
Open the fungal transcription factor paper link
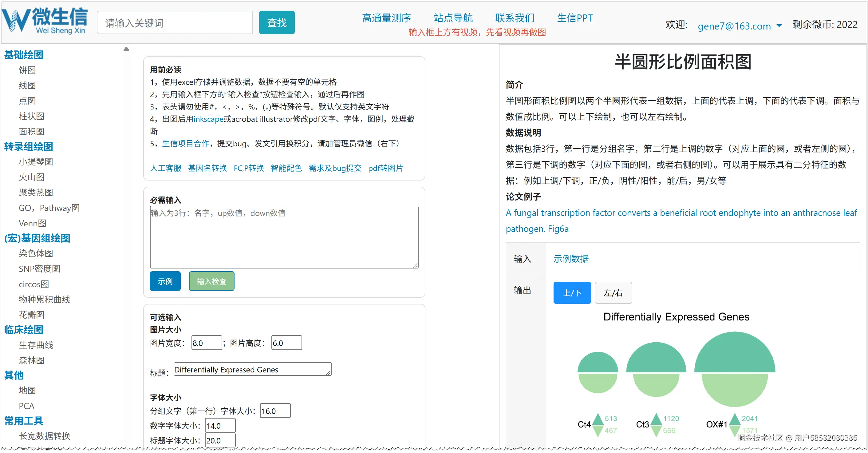pyautogui.click(x=681, y=221)
